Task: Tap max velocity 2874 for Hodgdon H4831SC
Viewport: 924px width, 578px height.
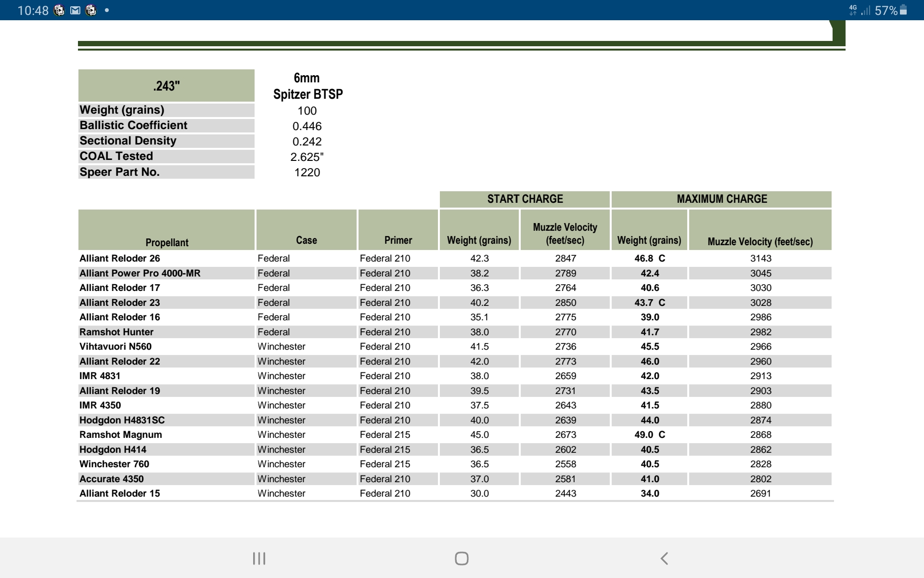Action: [x=761, y=420]
